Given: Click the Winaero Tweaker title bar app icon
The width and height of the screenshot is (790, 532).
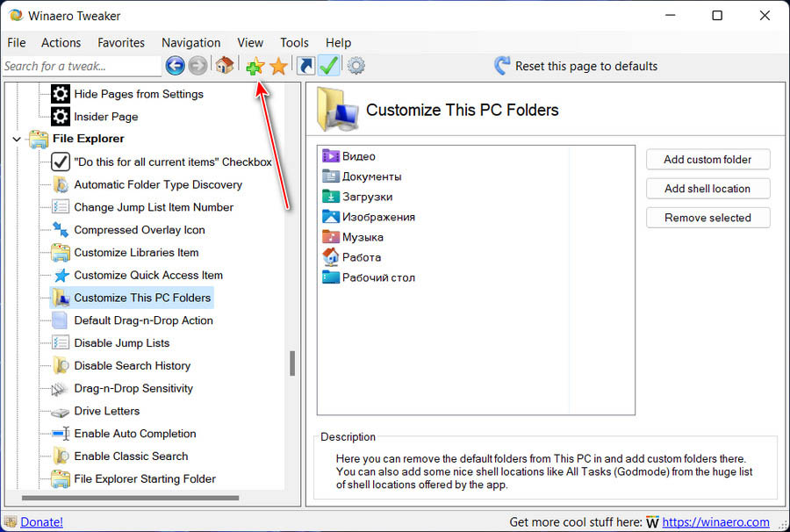Looking at the screenshot, I should pos(16,16).
